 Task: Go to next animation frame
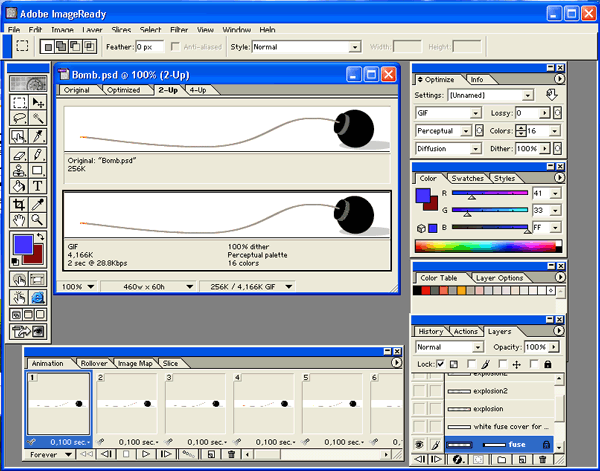click(x=166, y=454)
